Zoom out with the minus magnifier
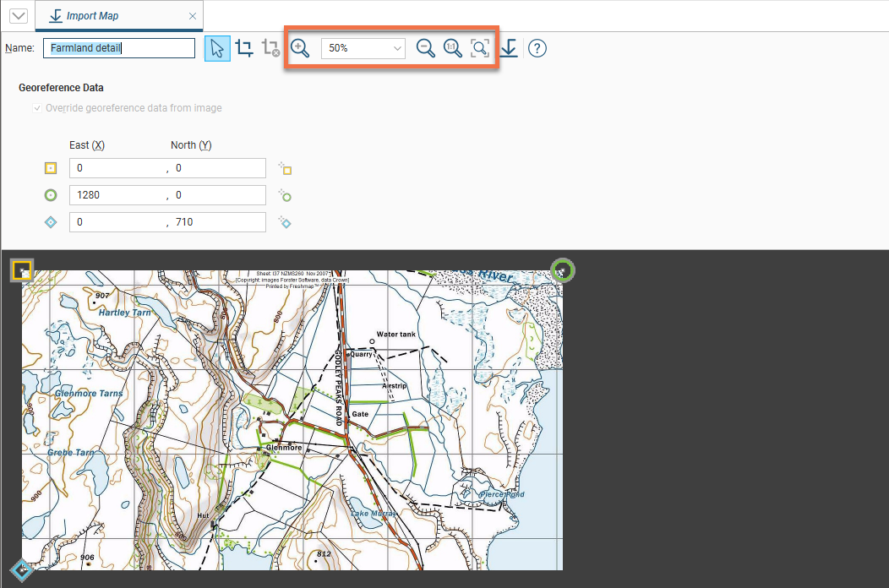This screenshot has width=889, height=588. [426, 48]
